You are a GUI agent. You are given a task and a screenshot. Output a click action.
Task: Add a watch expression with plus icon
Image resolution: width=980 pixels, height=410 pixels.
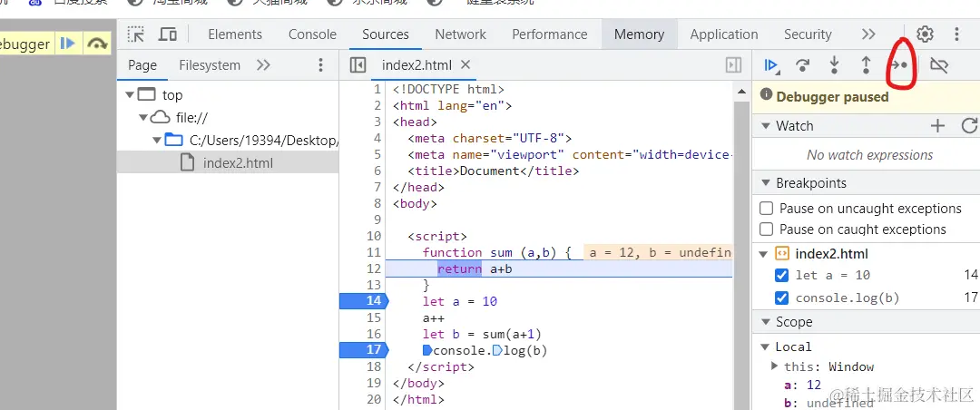(937, 125)
